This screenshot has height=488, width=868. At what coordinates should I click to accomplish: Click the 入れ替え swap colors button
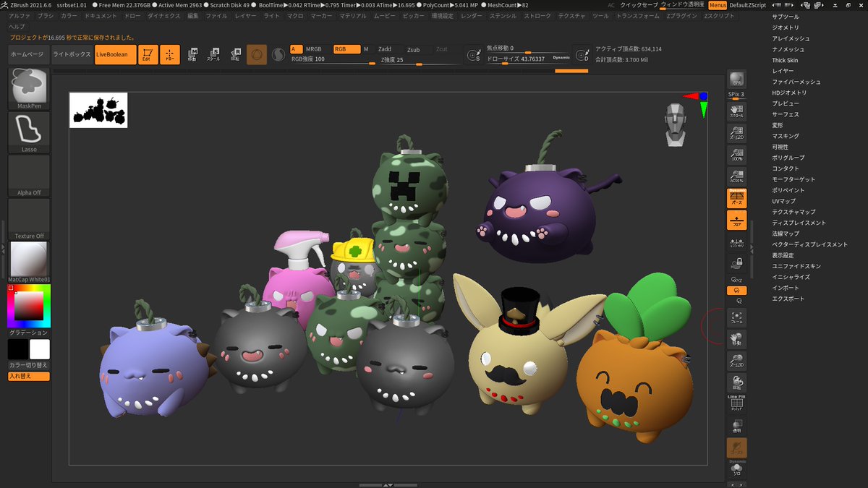[29, 376]
